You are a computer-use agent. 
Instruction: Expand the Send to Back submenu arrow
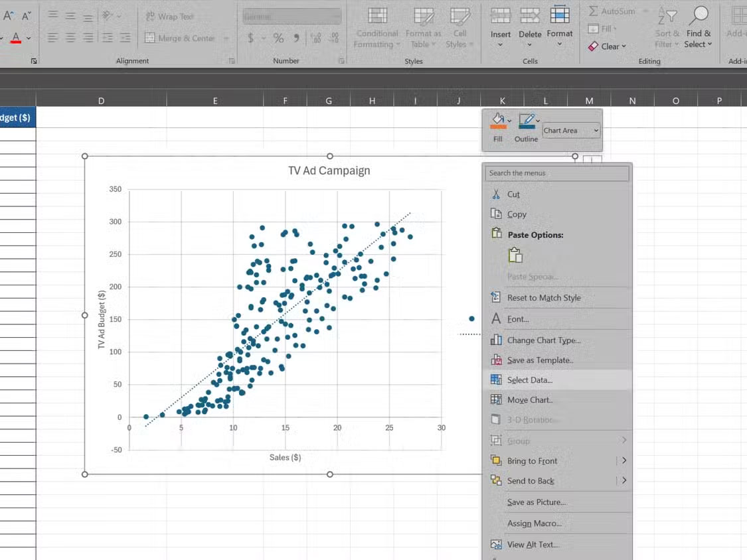coord(623,480)
